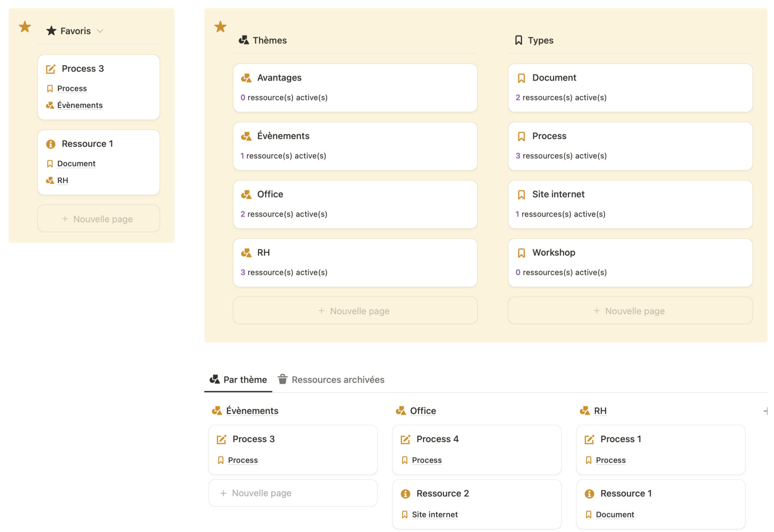Viewport: 774px width, 532px height.
Task: Click the info icon on Ressource 1 card
Action: 50,144
